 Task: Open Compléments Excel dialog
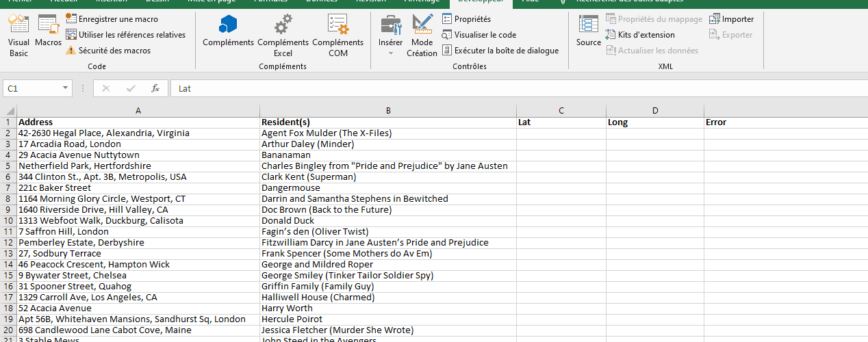coord(283,36)
